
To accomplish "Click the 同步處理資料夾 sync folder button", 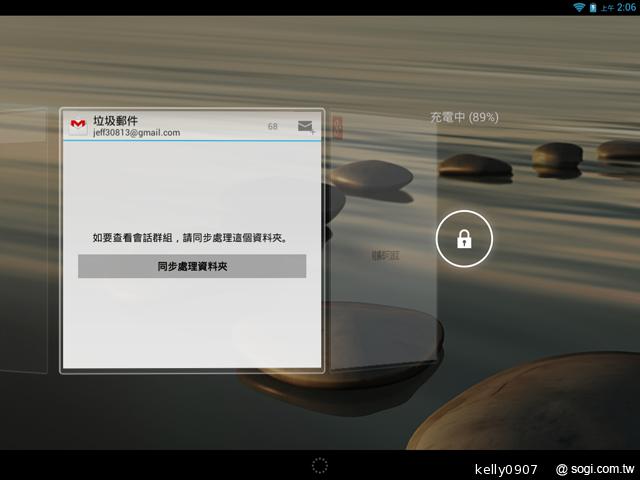I will coord(192,266).
